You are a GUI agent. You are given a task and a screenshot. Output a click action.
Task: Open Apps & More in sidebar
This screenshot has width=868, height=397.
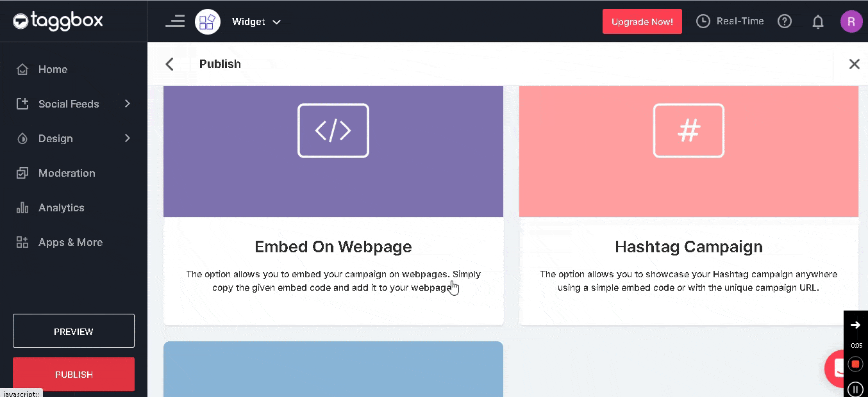point(71,242)
